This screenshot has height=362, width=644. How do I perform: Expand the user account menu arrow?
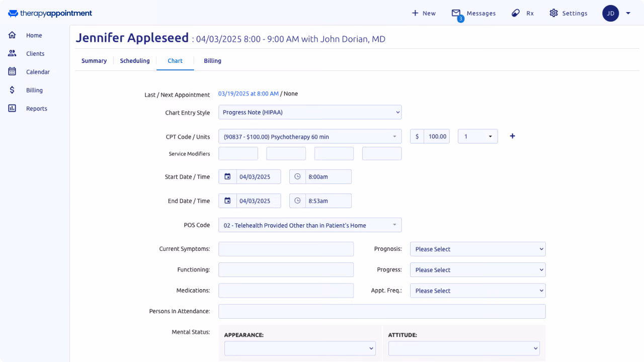click(628, 14)
